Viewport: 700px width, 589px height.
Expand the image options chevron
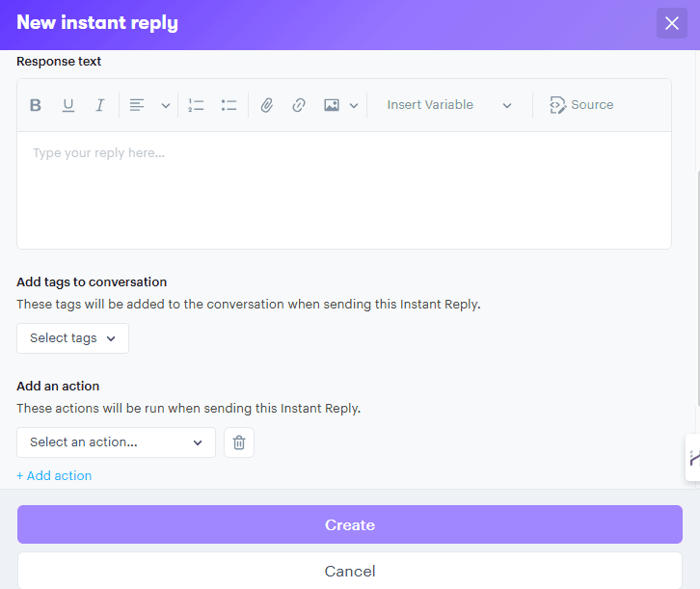354,106
